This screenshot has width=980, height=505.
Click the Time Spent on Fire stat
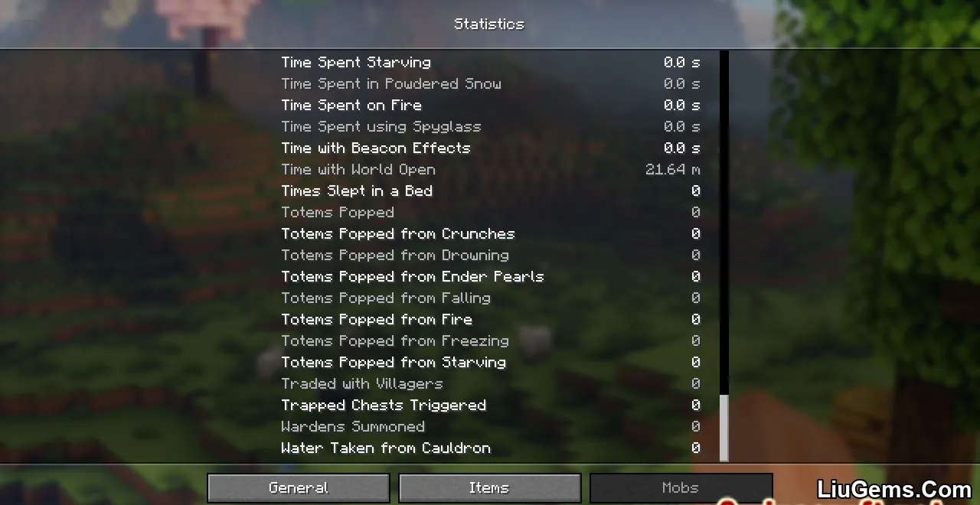490,105
